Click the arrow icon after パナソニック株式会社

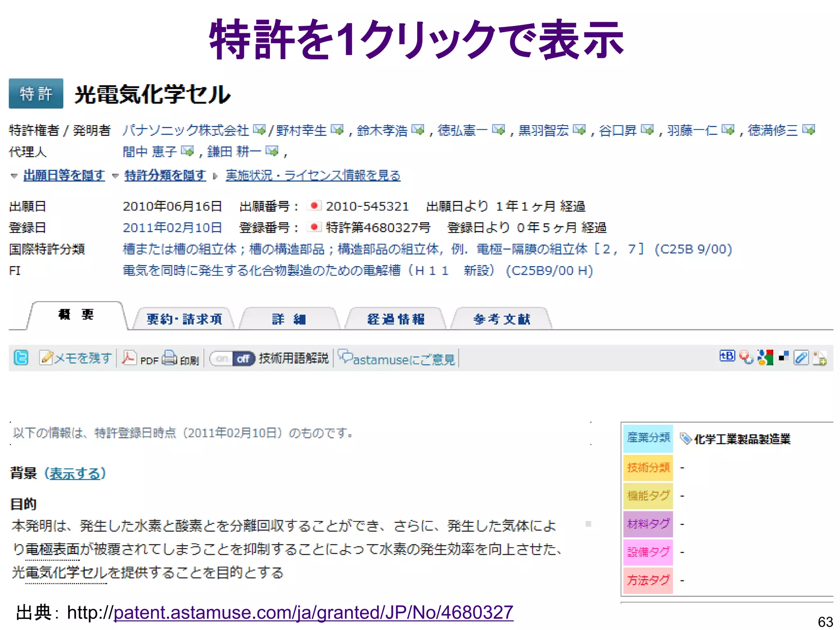[259, 130]
